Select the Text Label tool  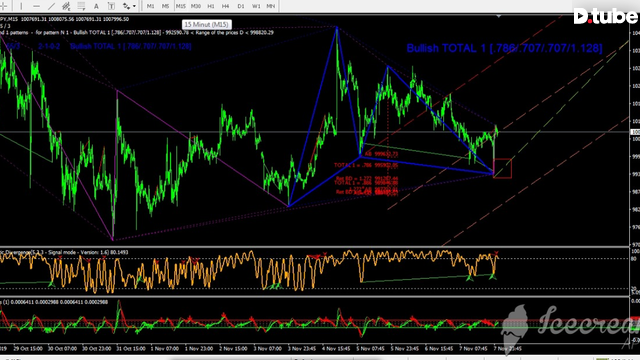(x=111, y=6)
